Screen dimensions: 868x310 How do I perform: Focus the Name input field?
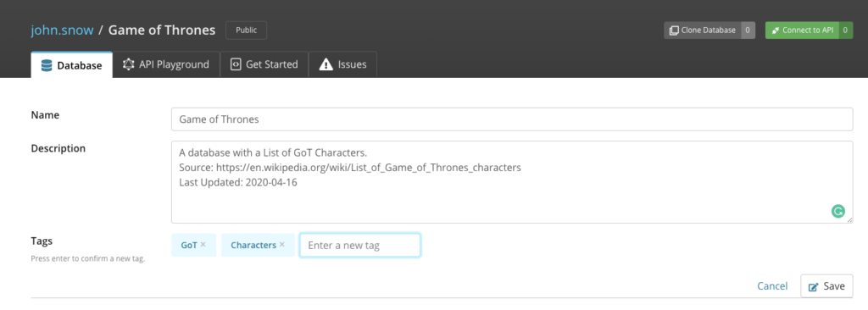click(x=512, y=119)
